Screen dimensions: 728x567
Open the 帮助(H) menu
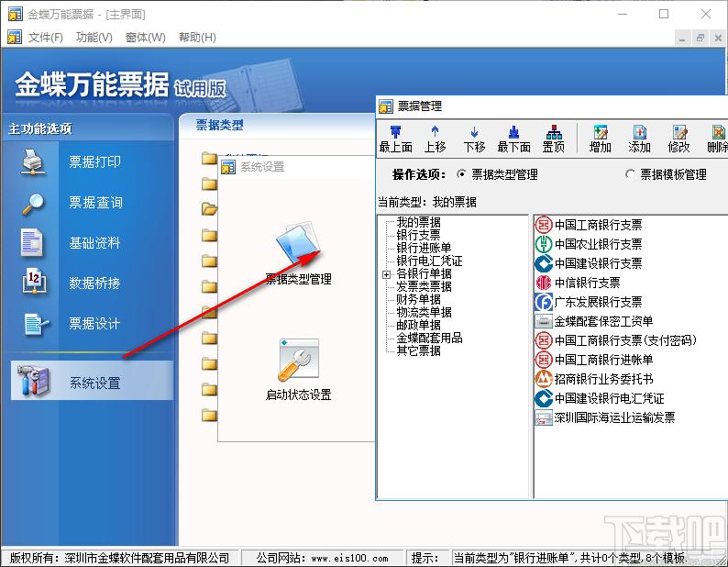coord(197,38)
